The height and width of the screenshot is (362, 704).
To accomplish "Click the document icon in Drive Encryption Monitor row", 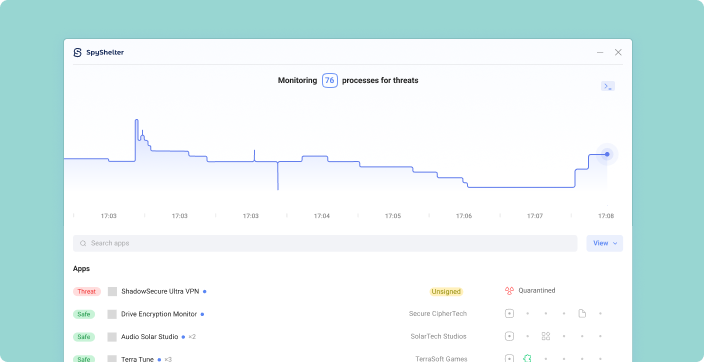I will (x=582, y=313).
